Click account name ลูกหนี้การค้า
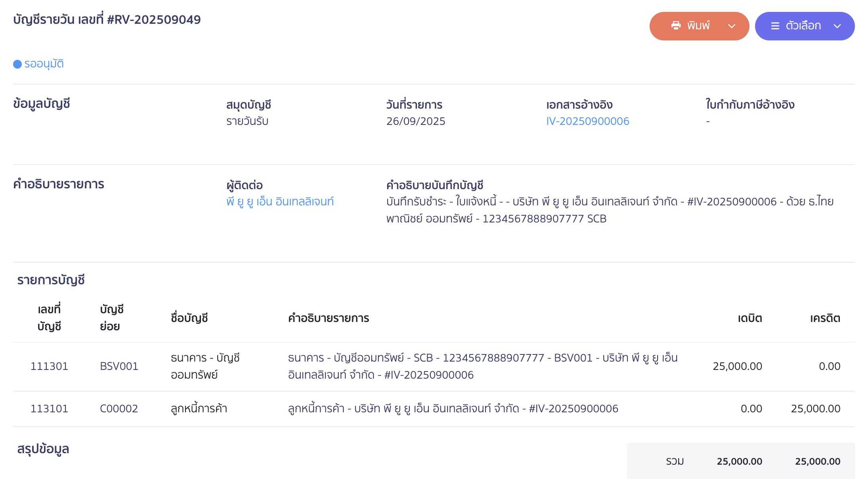The width and height of the screenshot is (868, 494). 198,408
